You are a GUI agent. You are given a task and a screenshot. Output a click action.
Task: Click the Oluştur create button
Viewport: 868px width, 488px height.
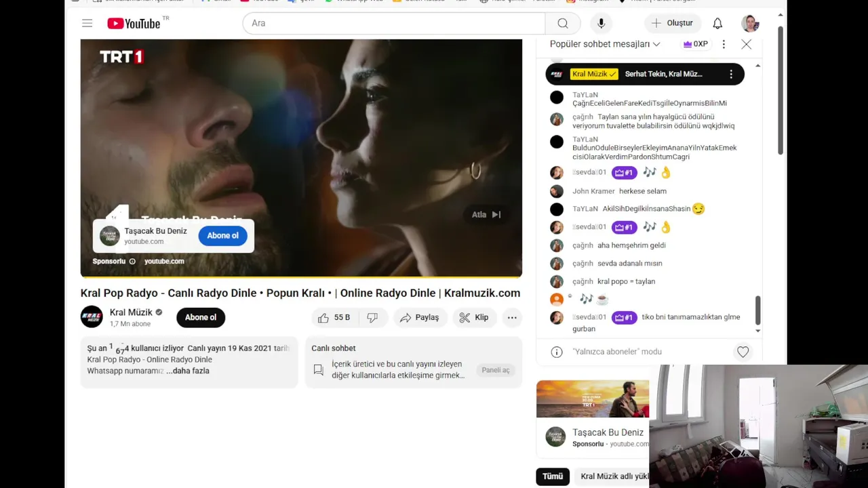click(x=673, y=23)
